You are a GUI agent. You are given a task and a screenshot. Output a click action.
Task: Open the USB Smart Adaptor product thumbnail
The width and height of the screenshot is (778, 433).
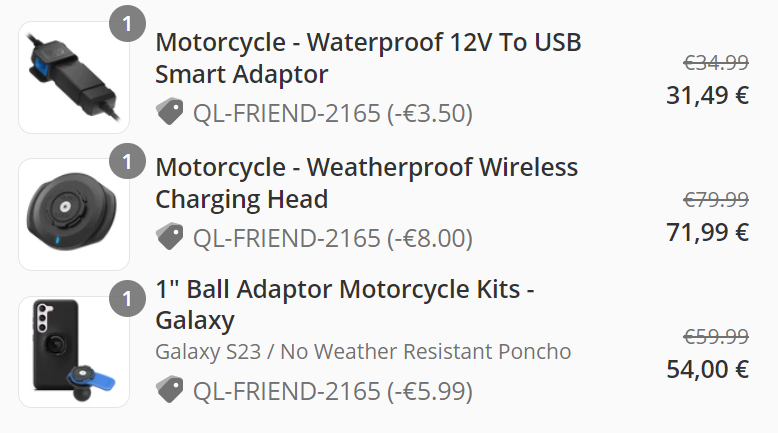click(74, 78)
